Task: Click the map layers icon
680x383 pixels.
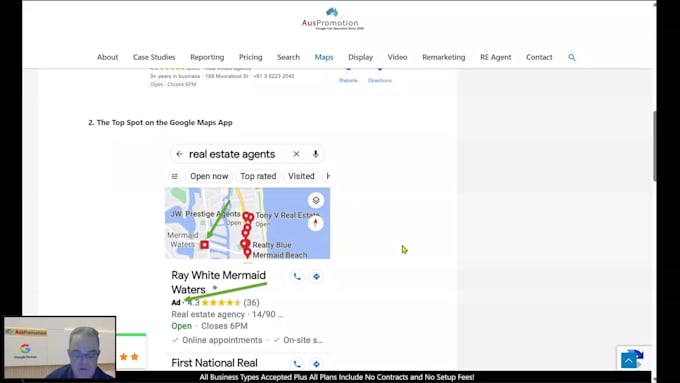Action: (316, 200)
